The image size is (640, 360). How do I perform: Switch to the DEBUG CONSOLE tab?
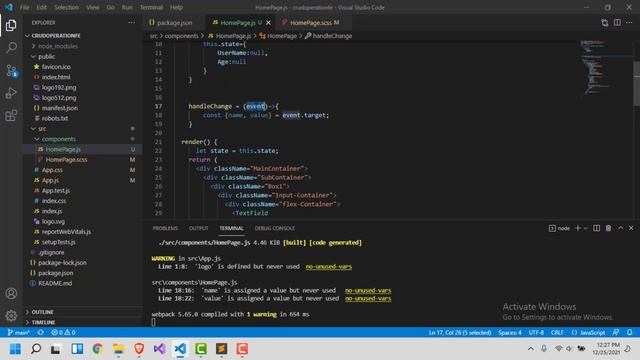click(x=274, y=228)
